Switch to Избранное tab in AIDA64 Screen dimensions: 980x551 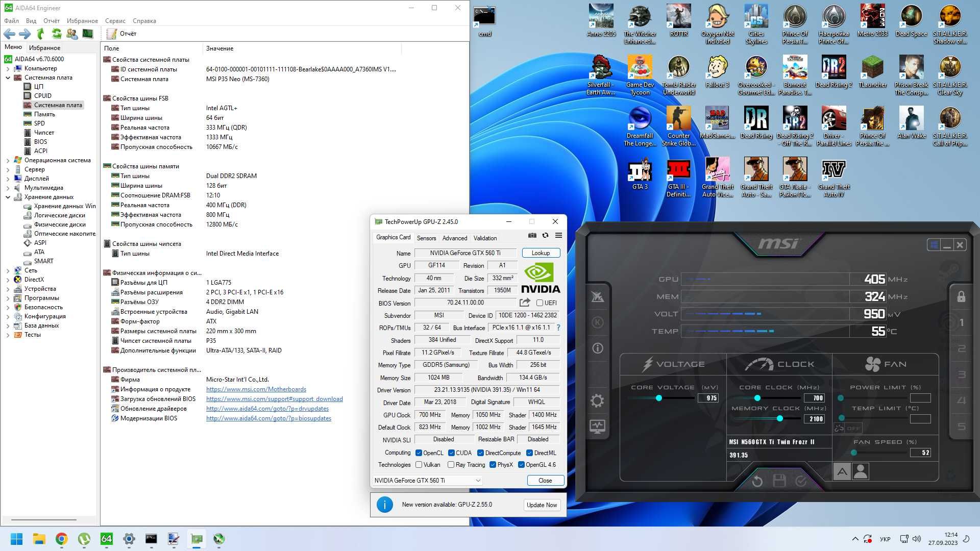coord(44,47)
